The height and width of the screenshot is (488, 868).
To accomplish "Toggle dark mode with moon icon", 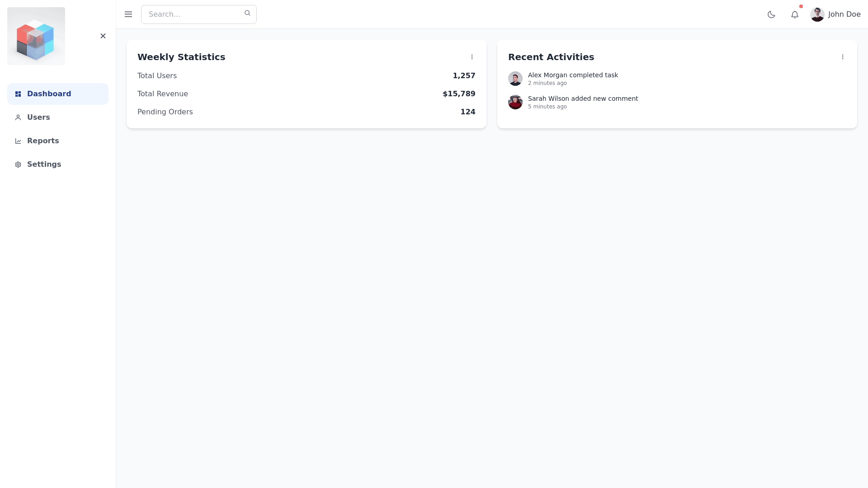I will (771, 14).
